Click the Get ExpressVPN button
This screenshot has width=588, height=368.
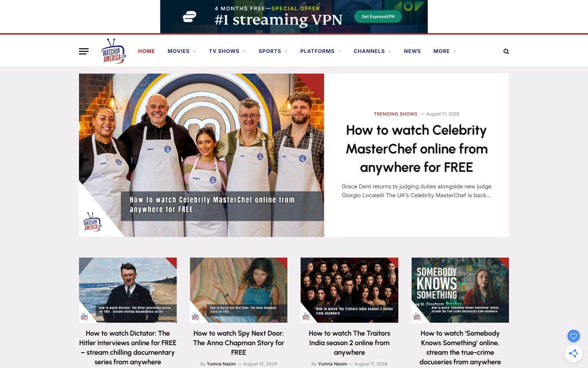pyautogui.click(x=378, y=17)
